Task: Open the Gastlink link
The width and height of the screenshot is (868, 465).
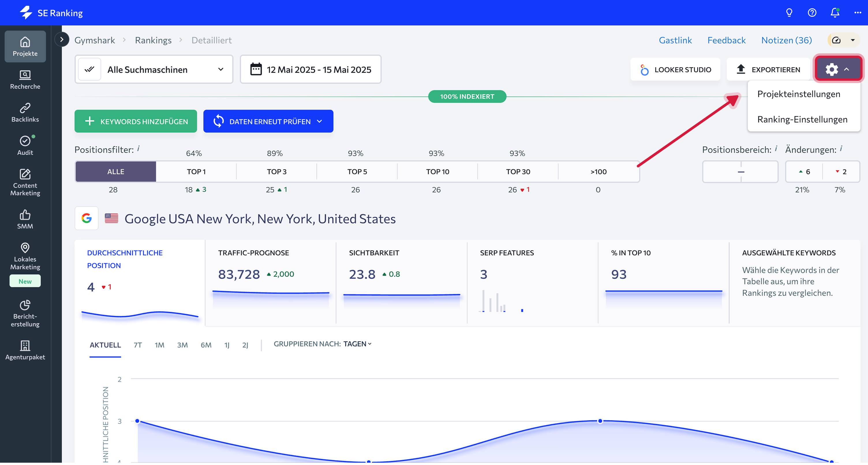Action: click(x=675, y=40)
